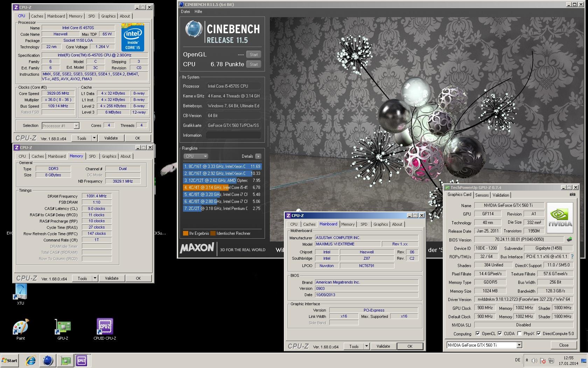The height and width of the screenshot is (368, 588).
Task: Switch to Caches tab in top CPU-Z window
Action: coord(37,16)
